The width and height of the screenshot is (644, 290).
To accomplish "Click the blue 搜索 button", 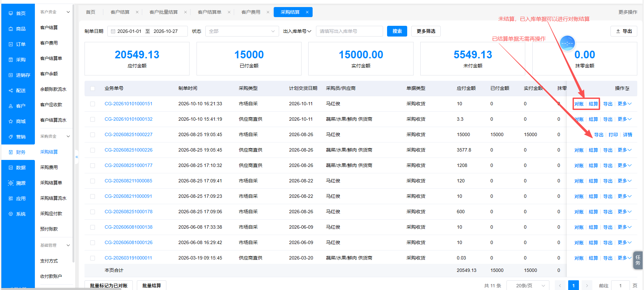I will pyautogui.click(x=397, y=31).
